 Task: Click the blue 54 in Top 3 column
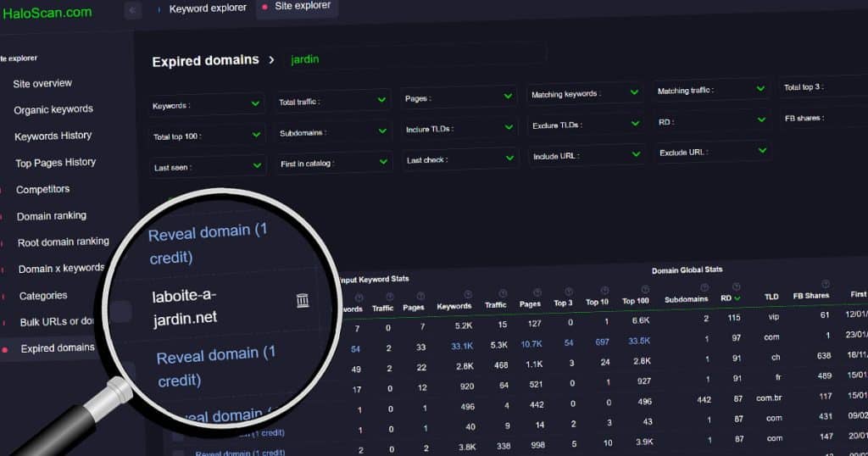(569, 343)
